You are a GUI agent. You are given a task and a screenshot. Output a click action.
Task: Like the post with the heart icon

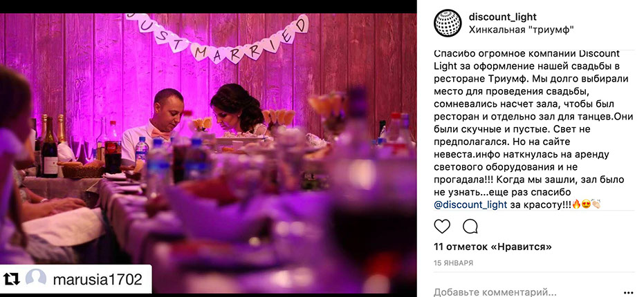tap(442, 227)
